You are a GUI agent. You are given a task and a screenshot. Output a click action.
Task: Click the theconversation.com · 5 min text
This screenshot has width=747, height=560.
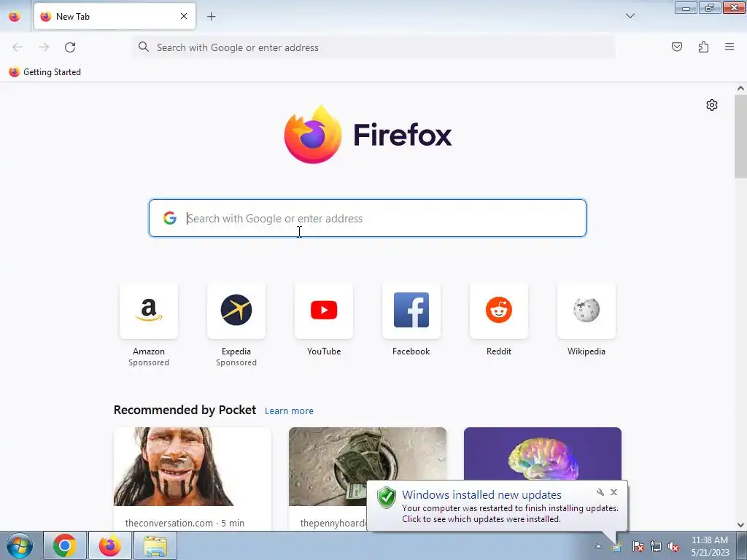pos(185,523)
